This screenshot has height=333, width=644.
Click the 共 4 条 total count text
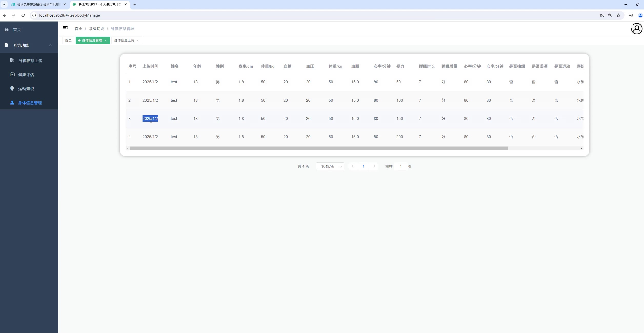(x=303, y=167)
